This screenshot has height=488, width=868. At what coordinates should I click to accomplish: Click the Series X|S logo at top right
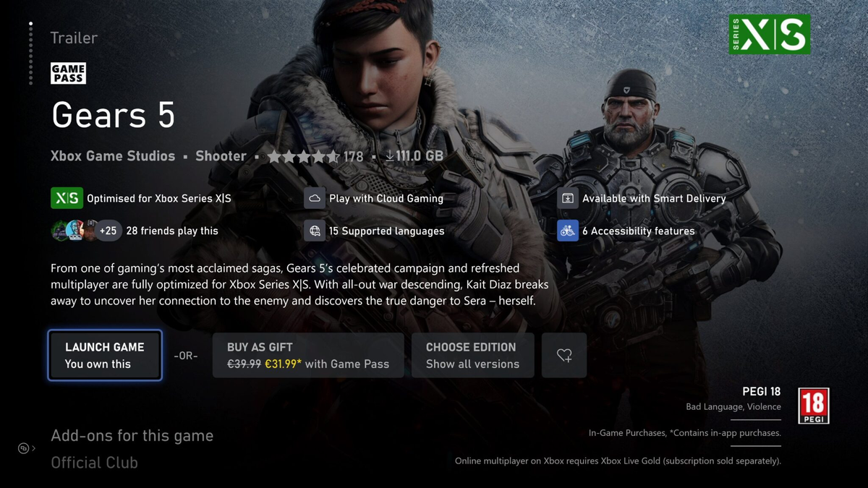[x=770, y=34]
